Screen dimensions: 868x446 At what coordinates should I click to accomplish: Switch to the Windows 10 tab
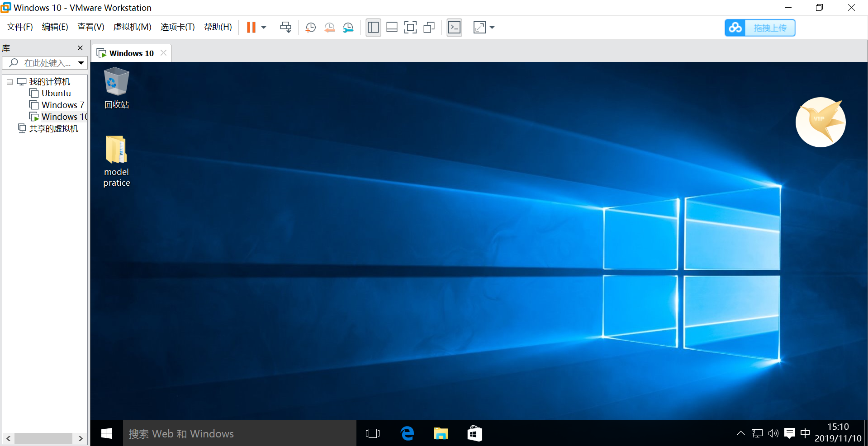point(130,52)
